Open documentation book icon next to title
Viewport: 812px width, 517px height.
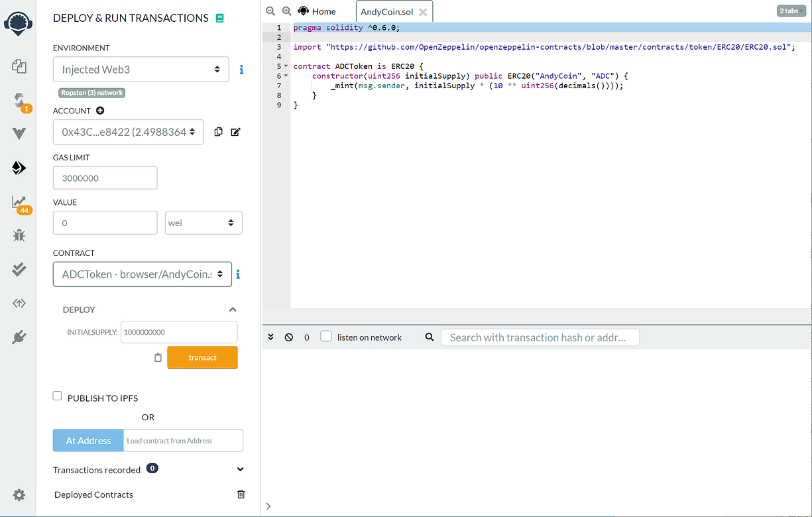(x=220, y=19)
